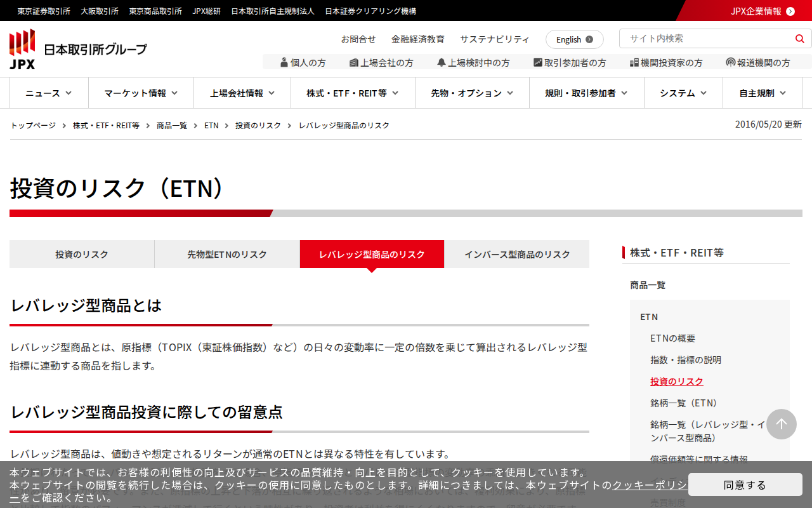Click the broadcast icon for 報道機関の方
Viewport: 812px width, 508px height.
point(731,62)
